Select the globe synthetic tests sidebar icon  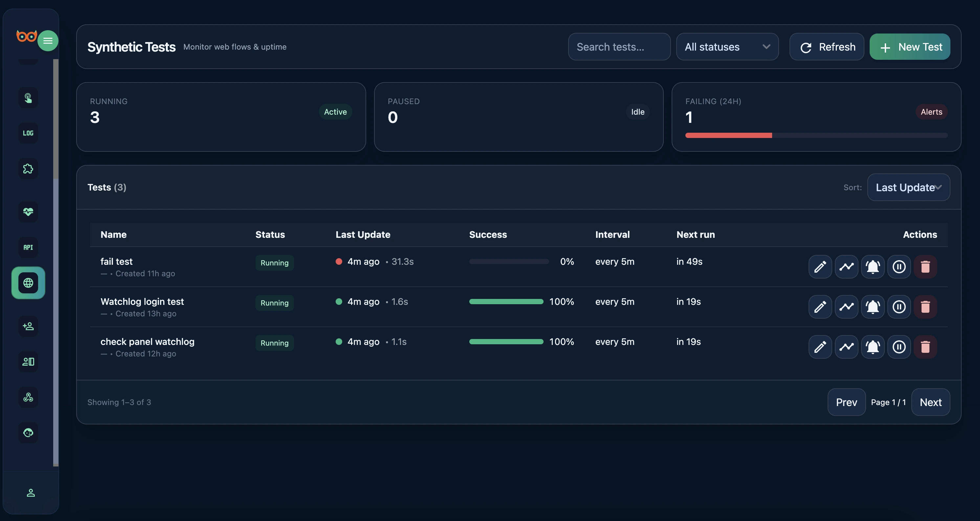pyautogui.click(x=28, y=283)
